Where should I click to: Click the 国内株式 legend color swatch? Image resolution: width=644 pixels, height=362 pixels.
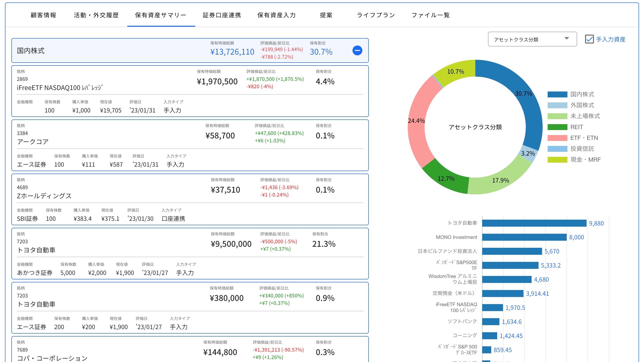pos(557,94)
